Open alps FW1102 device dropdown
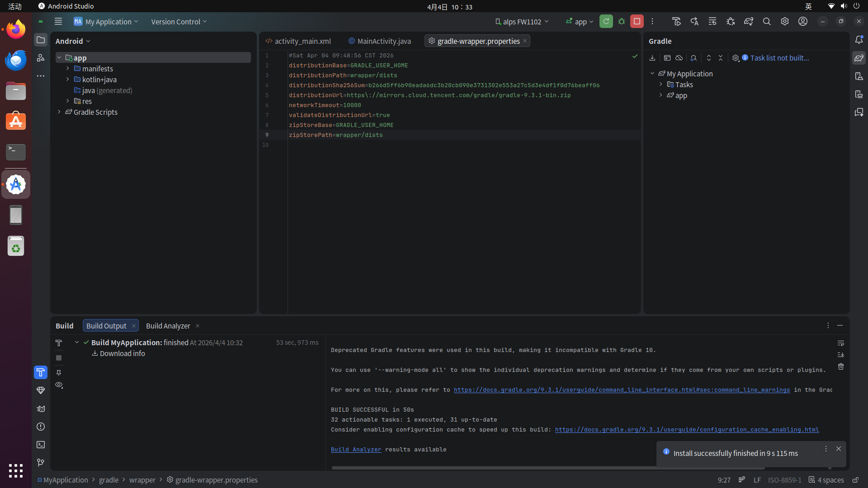Image resolution: width=868 pixels, height=488 pixels. pyautogui.click(x=522, y=22)
